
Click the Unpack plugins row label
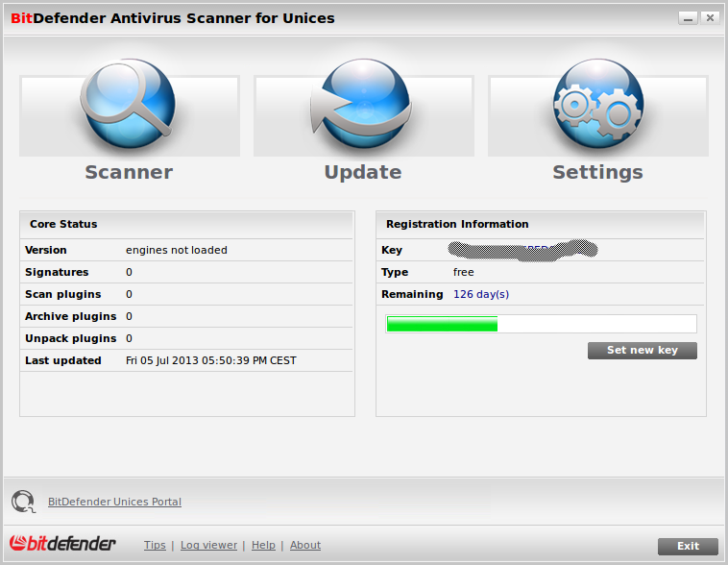click(x=70, y=338)
